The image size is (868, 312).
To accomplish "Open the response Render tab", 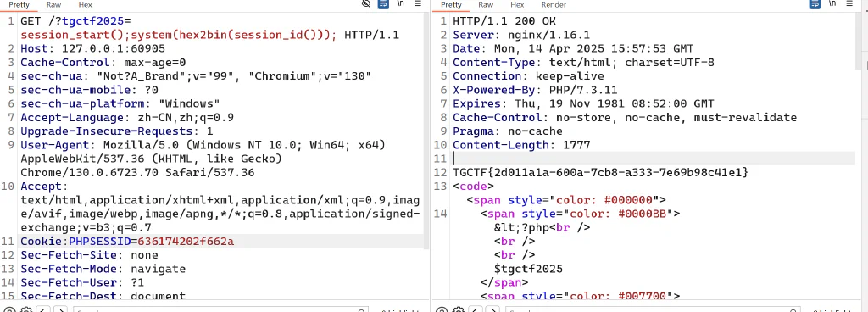I will click(x=554, y=4).
